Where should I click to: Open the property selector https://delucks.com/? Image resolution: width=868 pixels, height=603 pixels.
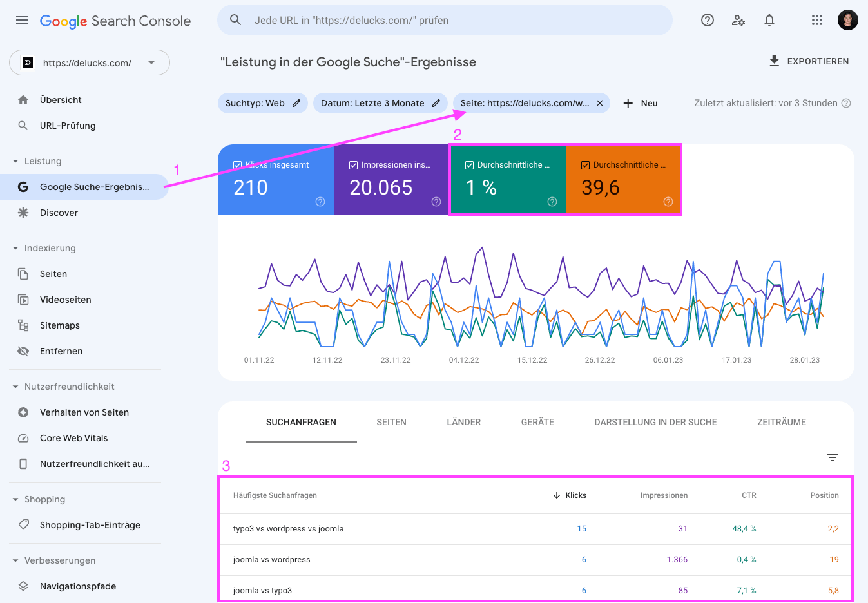90,62
